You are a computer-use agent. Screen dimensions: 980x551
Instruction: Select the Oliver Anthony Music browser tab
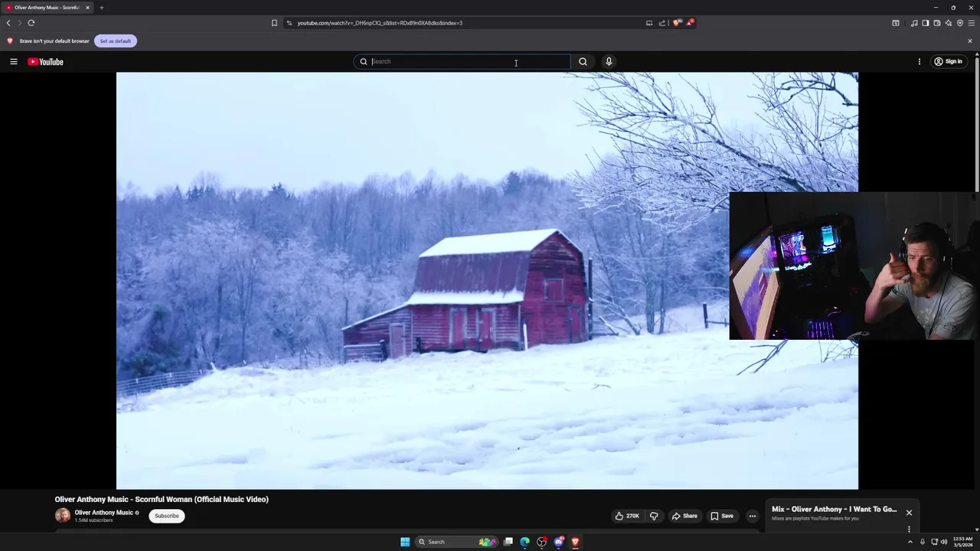point(47,8)
